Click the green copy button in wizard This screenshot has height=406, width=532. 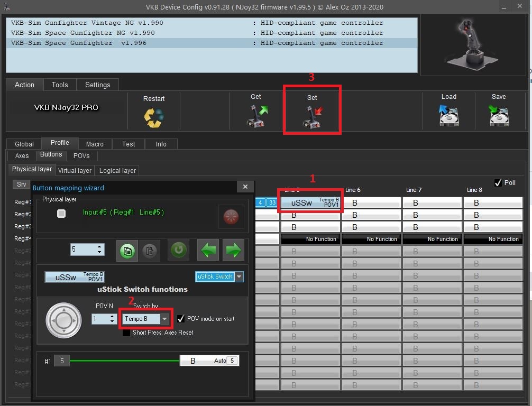(127, 251)
